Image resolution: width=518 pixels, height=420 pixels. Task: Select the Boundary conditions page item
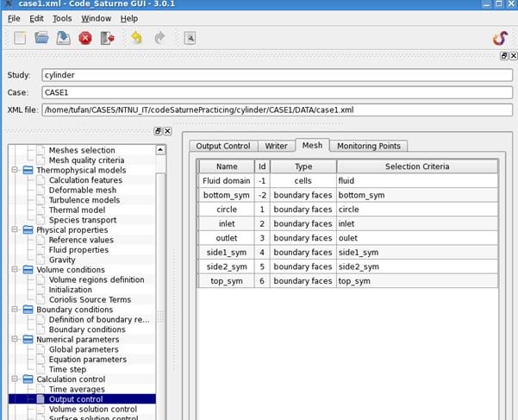[87, 329]
